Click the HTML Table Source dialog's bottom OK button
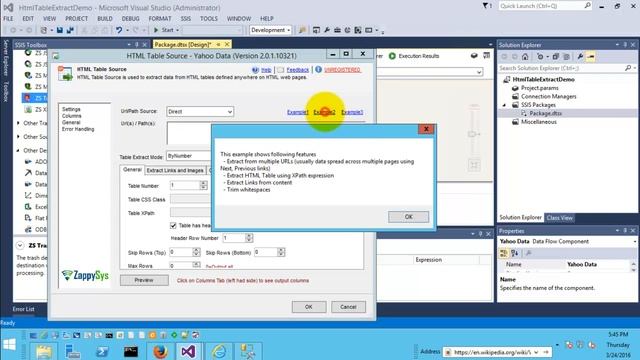Viewport: 640px width, 360px height. pos(309,307)
